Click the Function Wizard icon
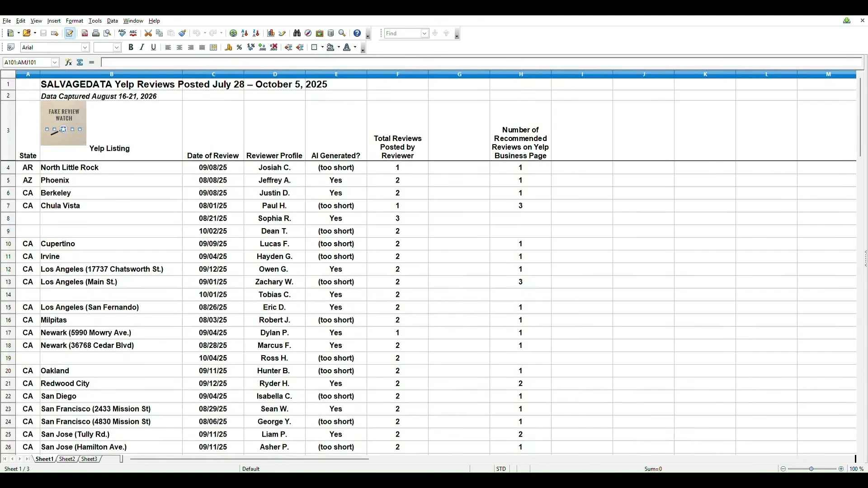The width and height of the screenshot is (868, 488). [x=69, y=62]
